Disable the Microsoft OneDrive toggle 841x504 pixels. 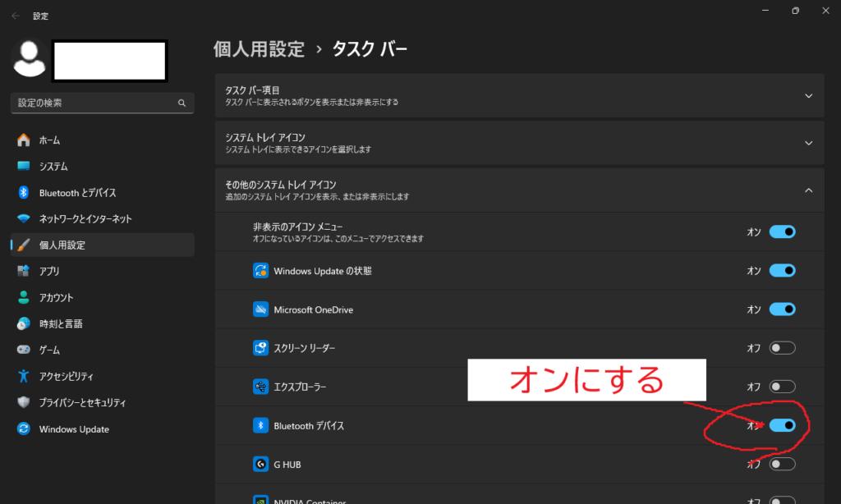tap(782, 309)
